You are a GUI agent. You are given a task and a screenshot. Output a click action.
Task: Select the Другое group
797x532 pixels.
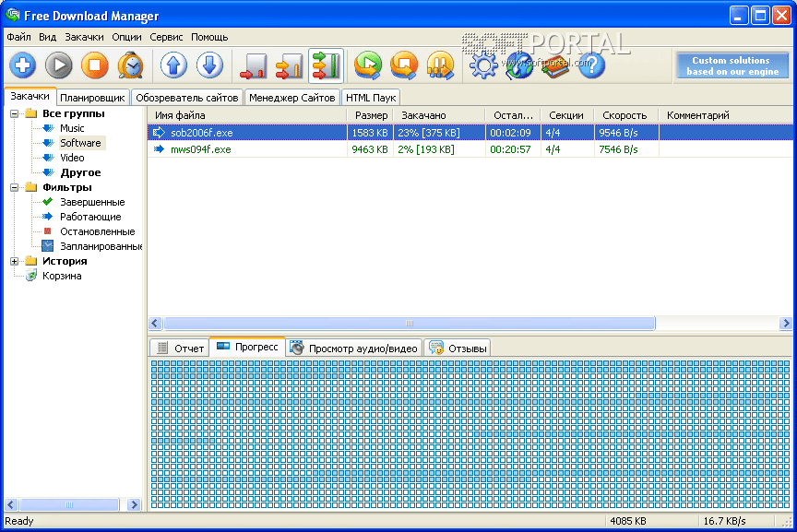pos(80,172)
